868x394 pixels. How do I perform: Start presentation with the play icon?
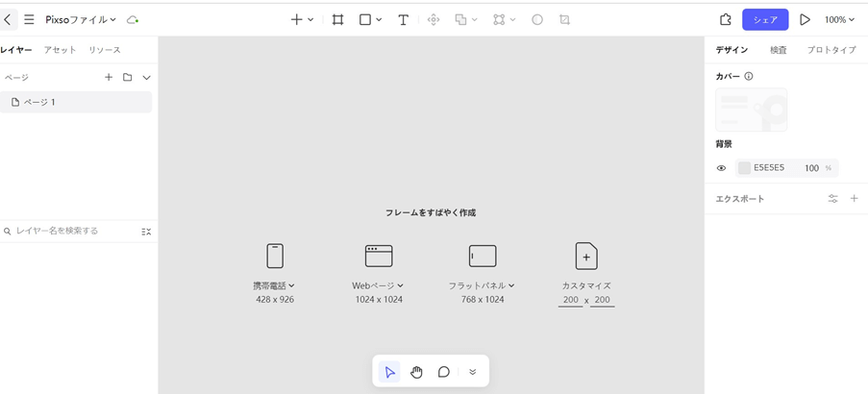coord(805,20)
